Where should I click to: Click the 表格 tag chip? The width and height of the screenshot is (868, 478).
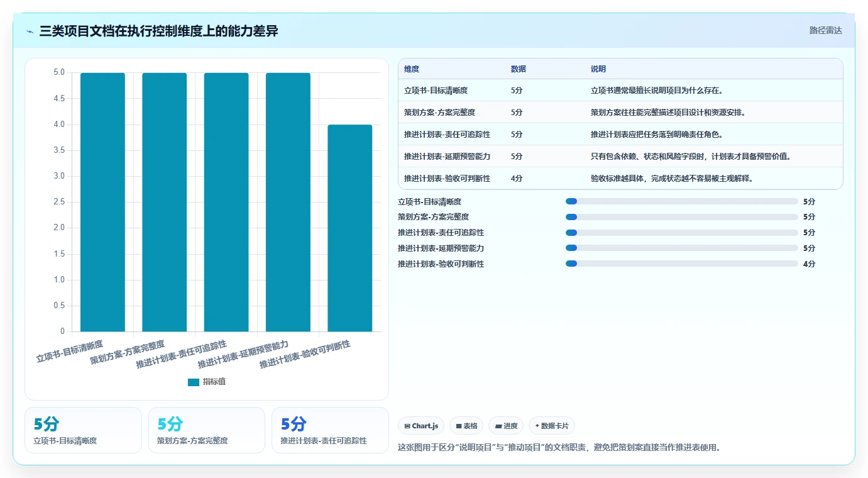[x=466, y=426]
